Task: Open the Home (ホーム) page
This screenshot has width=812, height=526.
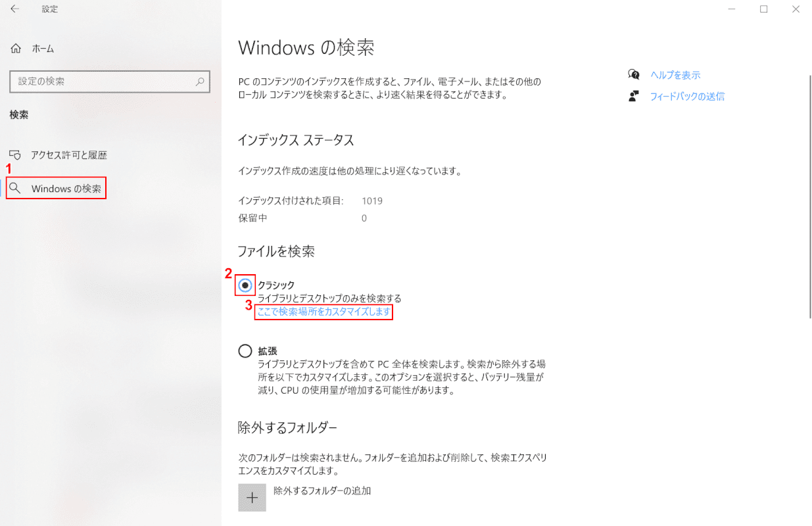Action: coord(33,49)
